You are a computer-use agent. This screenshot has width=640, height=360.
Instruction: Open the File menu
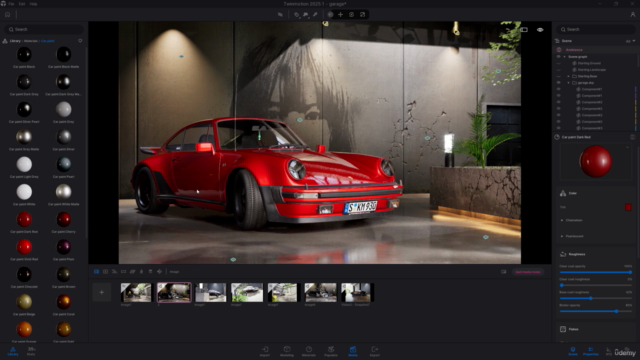coord(11,4)
